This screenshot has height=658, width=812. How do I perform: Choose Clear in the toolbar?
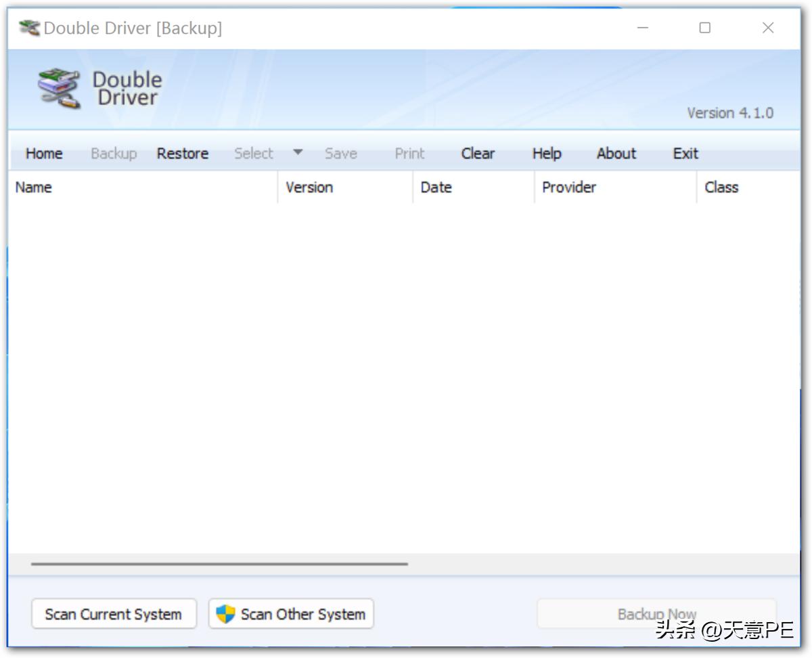point(478,154)
